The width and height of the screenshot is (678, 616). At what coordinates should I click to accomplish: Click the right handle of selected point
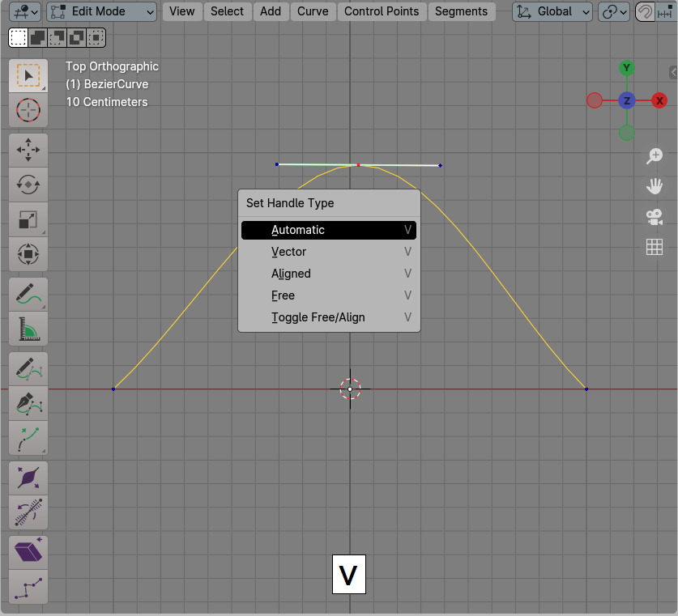[440, 165]
